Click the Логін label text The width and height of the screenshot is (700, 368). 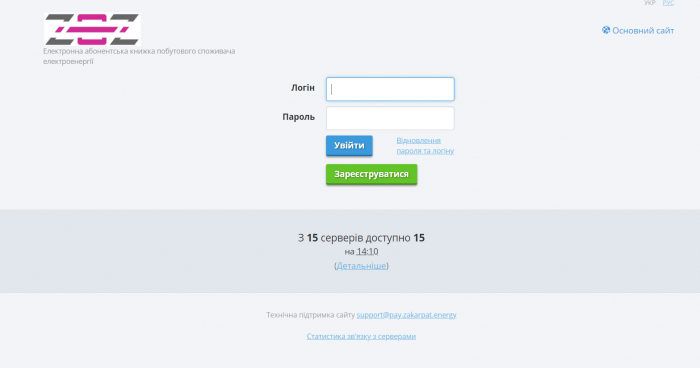click(x=303, y=88)
